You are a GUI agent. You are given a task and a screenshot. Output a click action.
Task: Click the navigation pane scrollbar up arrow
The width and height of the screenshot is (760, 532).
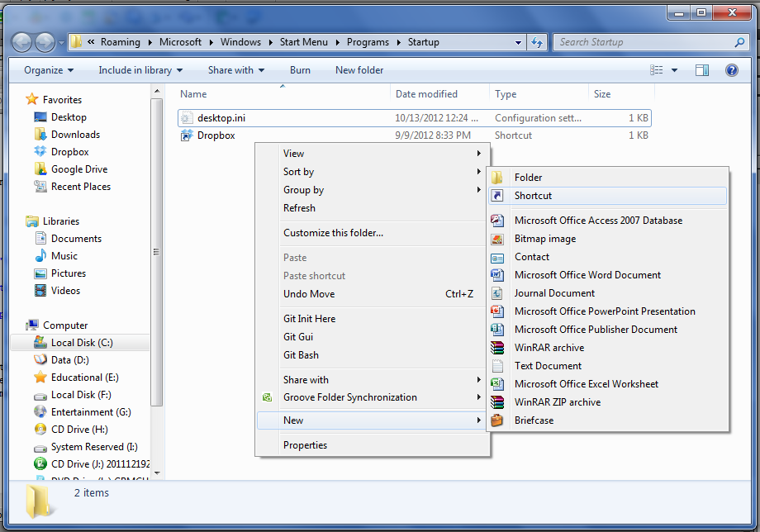point(157,91)
